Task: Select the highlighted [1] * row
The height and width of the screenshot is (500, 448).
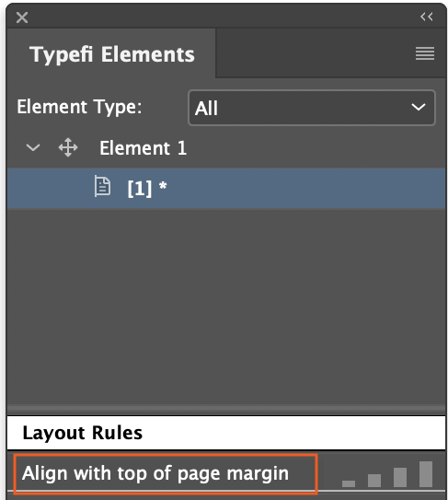Action: pyautogui.click(x=226, y=188)
